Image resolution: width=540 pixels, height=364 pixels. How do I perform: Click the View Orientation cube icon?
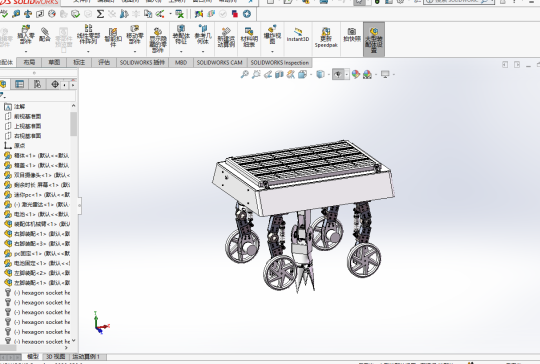[x=302, y=74]
